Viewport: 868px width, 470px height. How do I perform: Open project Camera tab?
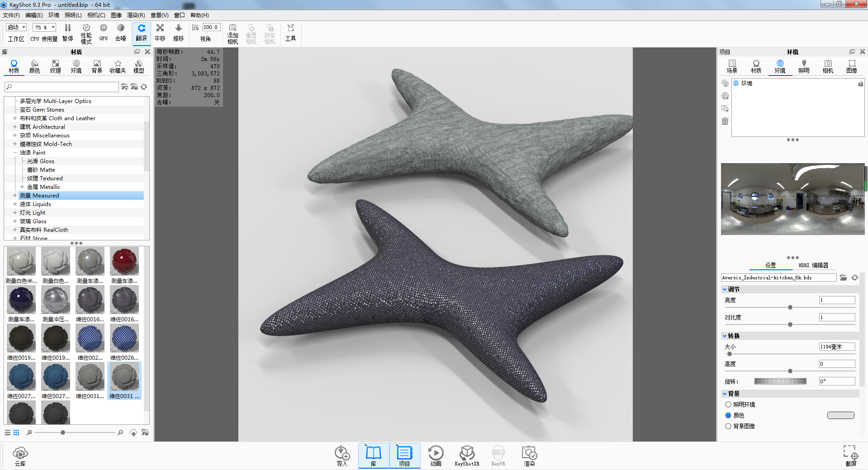(828, 66)
